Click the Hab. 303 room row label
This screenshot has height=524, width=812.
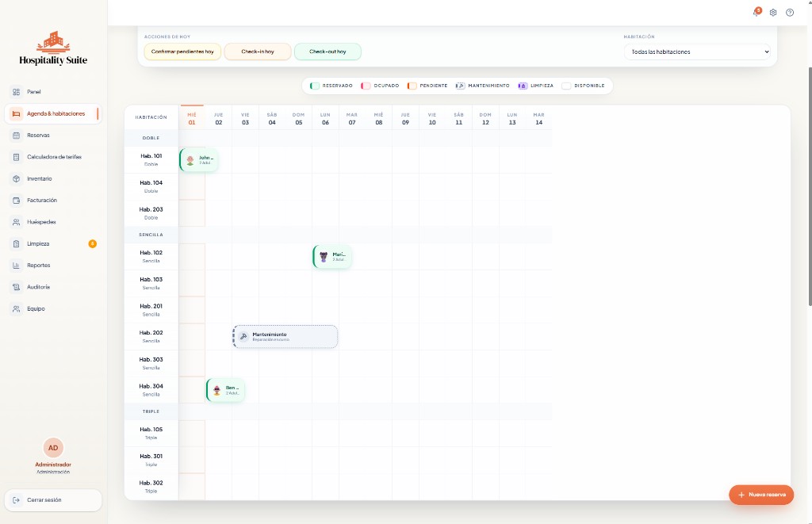click(x=151, y=363)
